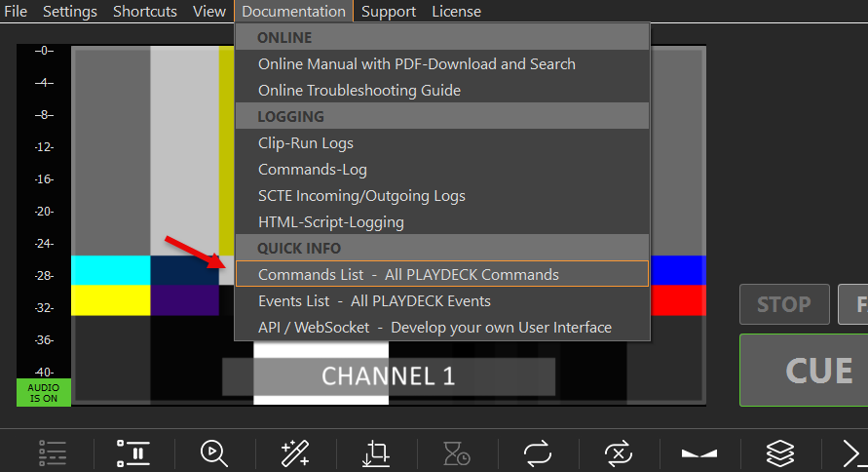868x472 pixels.
Task: Select Commands List – All PLAYDECK Commands
Action: 442,274
